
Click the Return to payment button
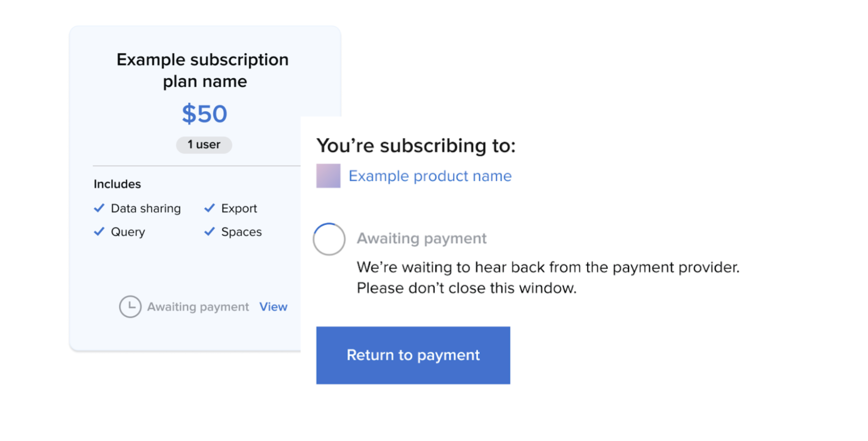413,355
